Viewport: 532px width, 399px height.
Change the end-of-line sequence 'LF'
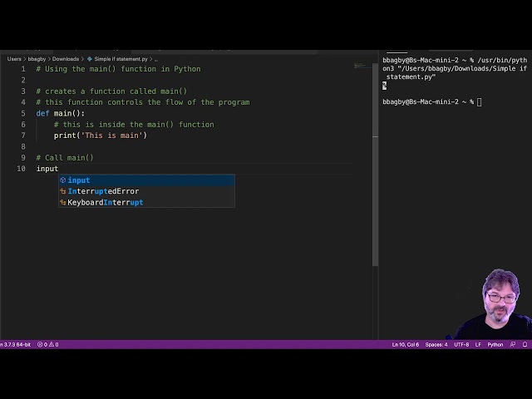pos(478,344)
